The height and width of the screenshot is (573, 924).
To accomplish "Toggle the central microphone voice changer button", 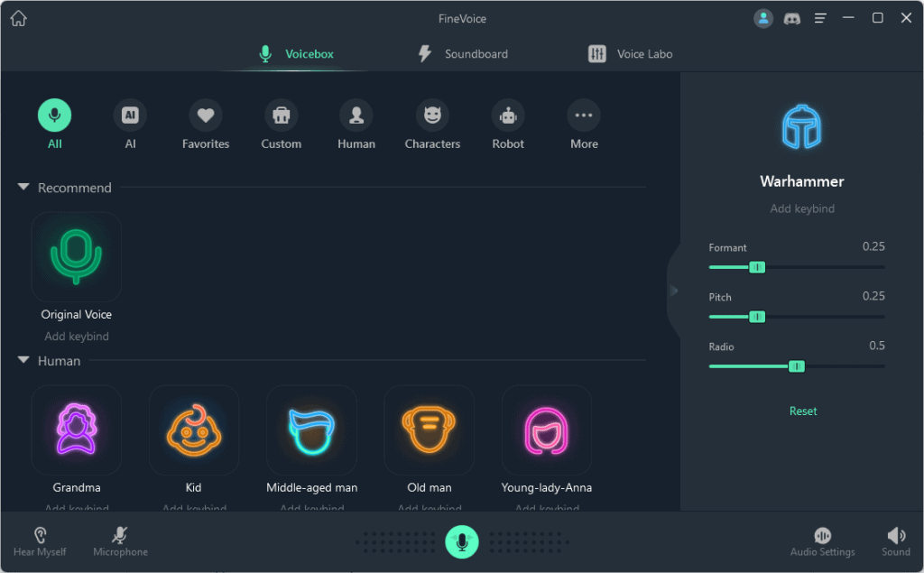I will click(462, 541).
